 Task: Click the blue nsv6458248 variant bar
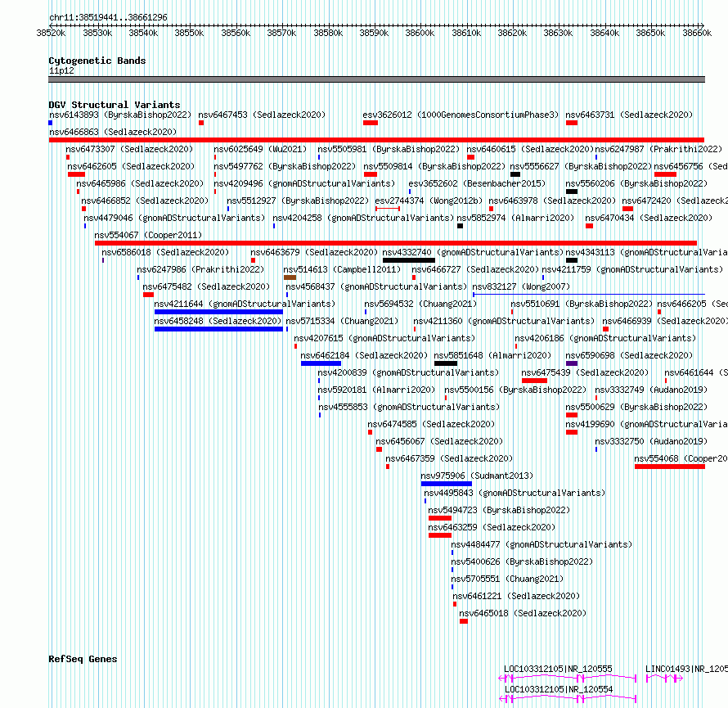pyautogui.click(x=218, y=329)
